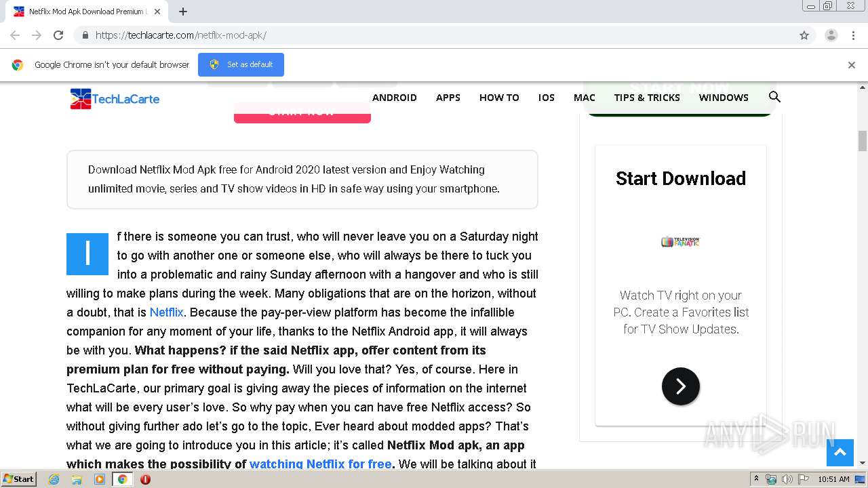Open the Chrome three-dot menu
Viewport: 868px width, 488px height.
[853, 35]
